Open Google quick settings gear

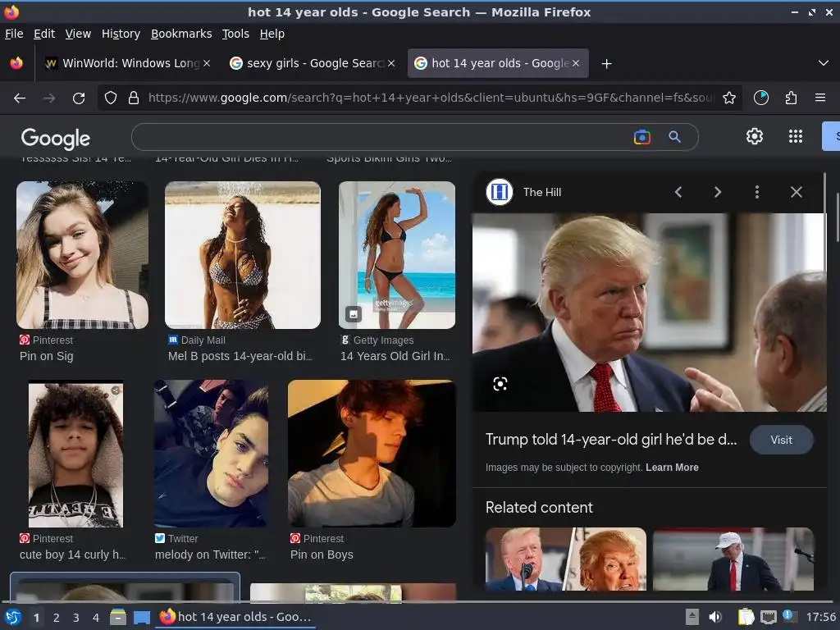(x=755, y=136)
